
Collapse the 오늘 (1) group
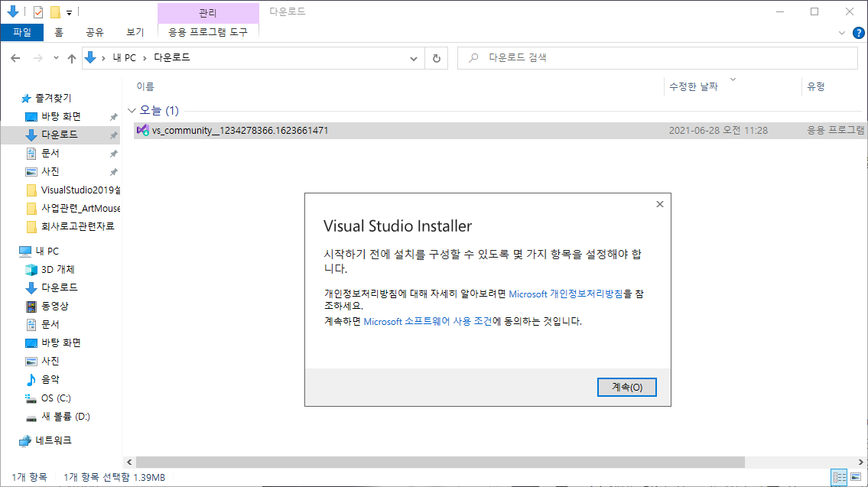(x=132, y=111)
